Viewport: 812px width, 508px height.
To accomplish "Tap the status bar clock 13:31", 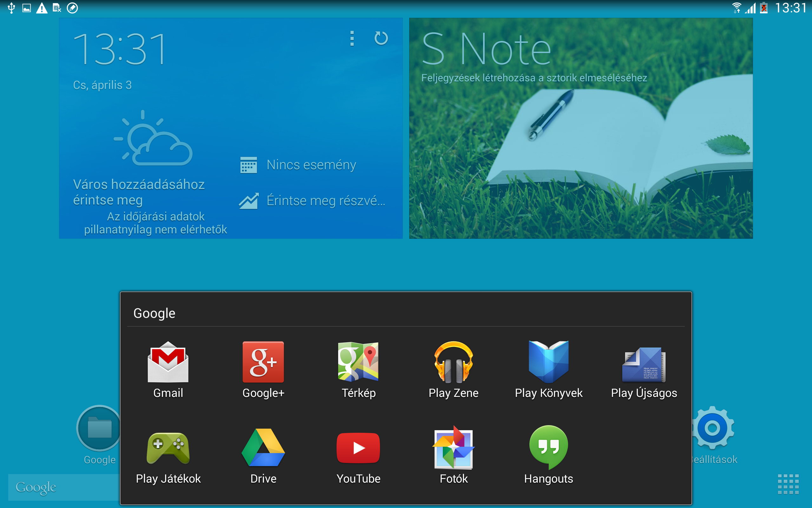I will 791,8.
